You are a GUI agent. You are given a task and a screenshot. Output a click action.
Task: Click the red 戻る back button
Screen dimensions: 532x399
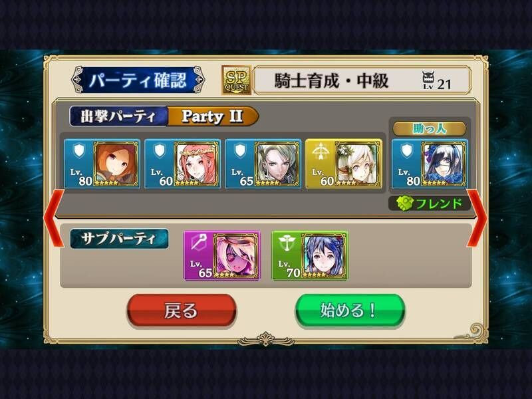coord(182,311)
